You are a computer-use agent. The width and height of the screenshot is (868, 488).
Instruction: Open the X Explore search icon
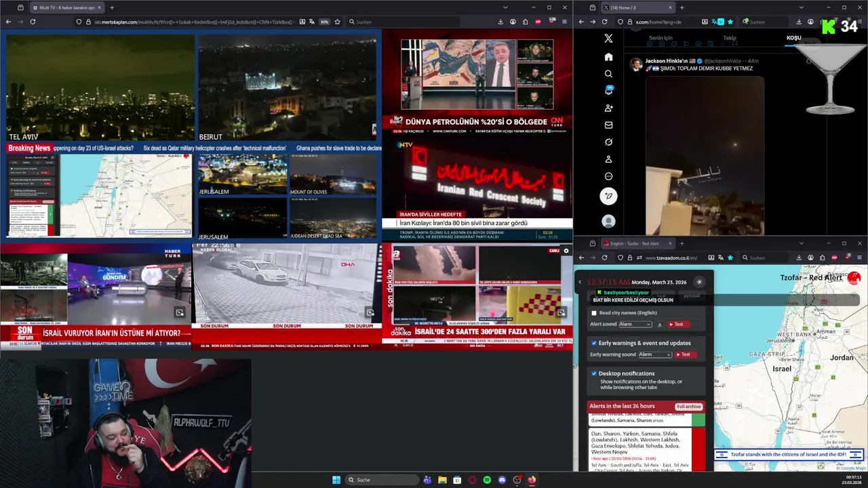[608, 74]
